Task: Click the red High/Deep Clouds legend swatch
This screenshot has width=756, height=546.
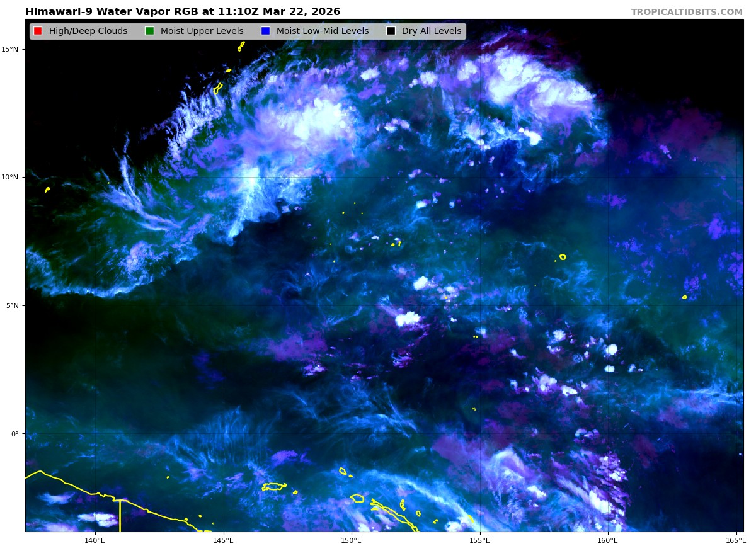Action: pyautogui.click(x=38, y=31)
